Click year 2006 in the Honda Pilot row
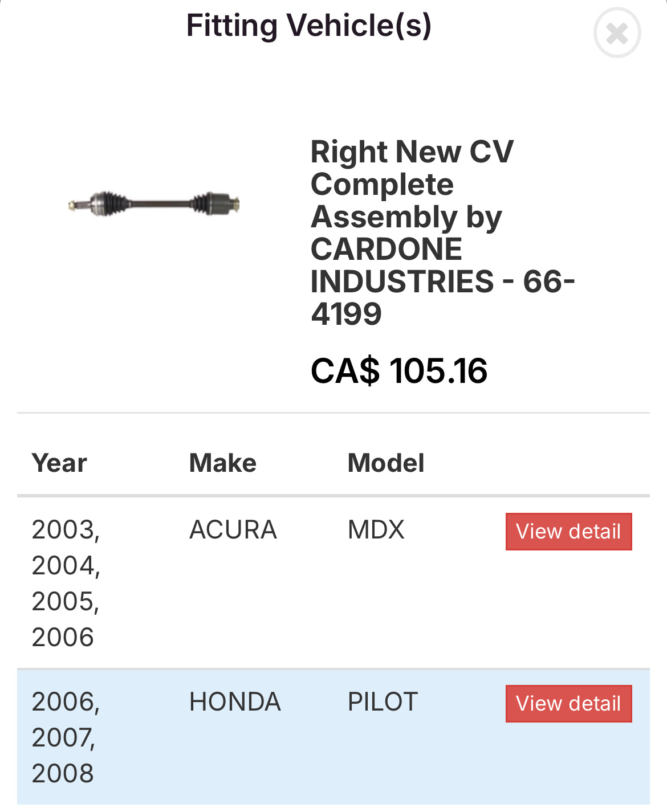Screen dimensions: 667x812 click(64, 702)
